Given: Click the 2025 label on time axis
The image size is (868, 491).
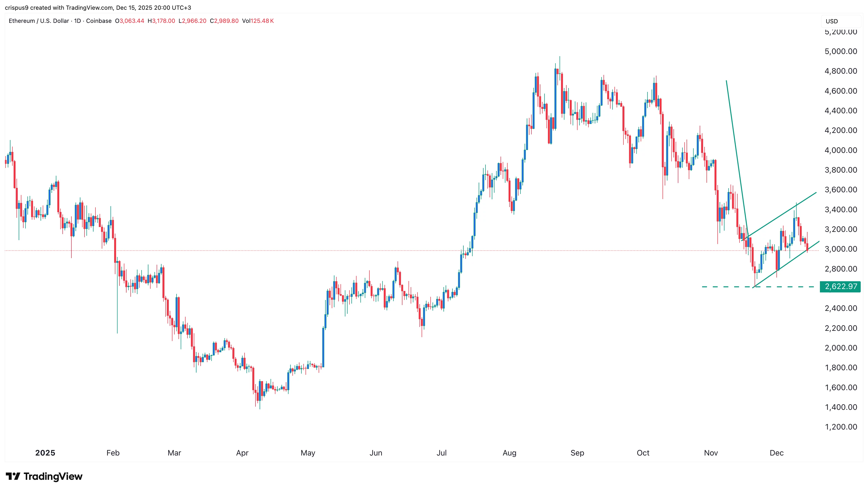Looking at the screenshot, I should [45, 453].
